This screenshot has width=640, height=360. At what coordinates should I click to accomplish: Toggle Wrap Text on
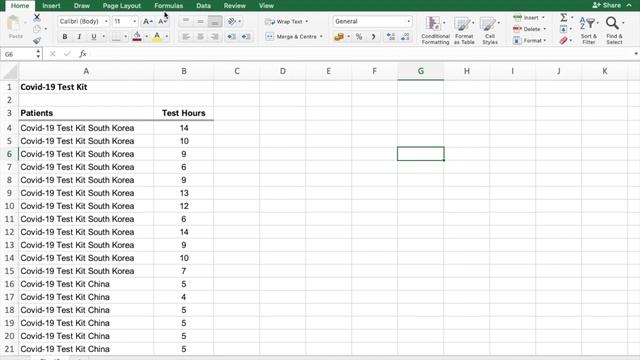tap(286, 22)
